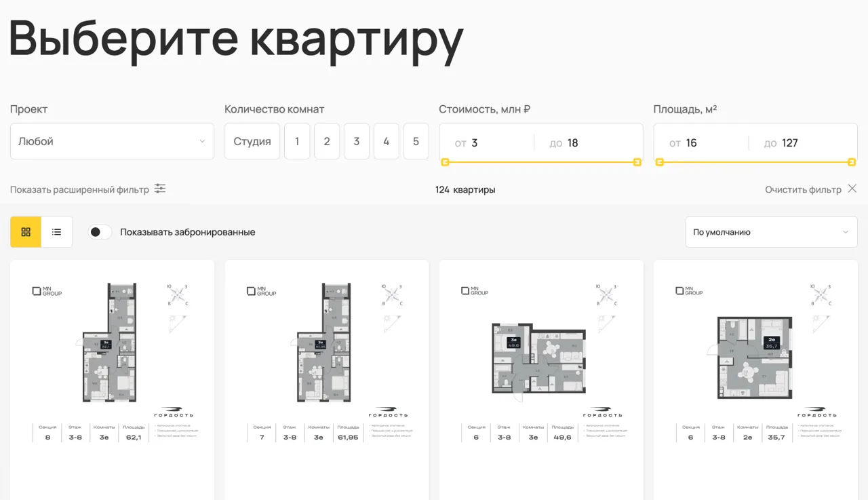Click maximum price slider handle
Viewport: 868px width, 500px height.
click(637, 162)
